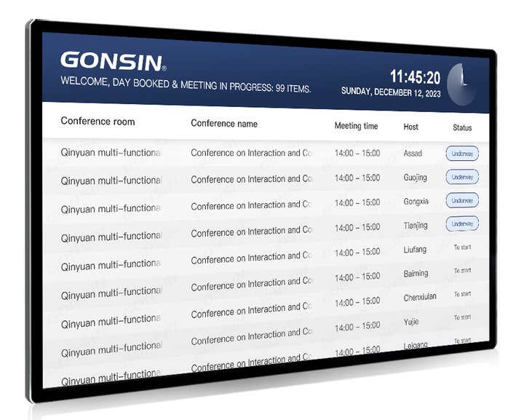Screen dimensions: 524x420
Task: Click the Conference name column header
Action: (x=224, y=124)
